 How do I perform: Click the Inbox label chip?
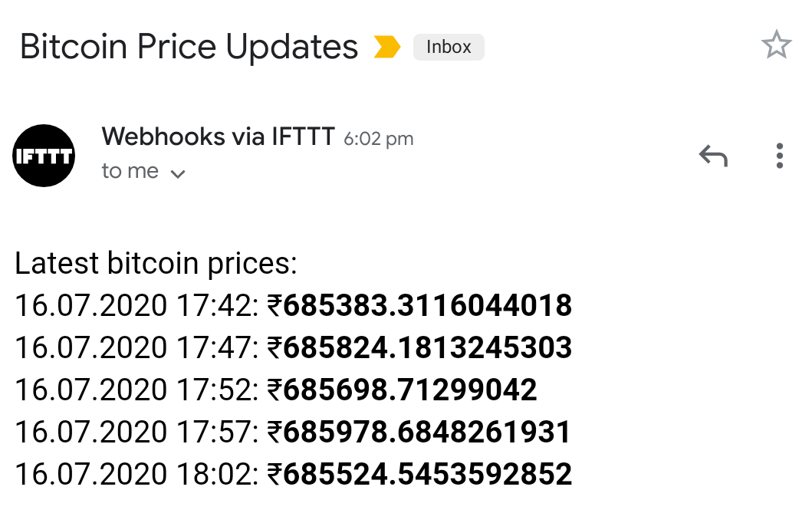(x=449, y=47)
